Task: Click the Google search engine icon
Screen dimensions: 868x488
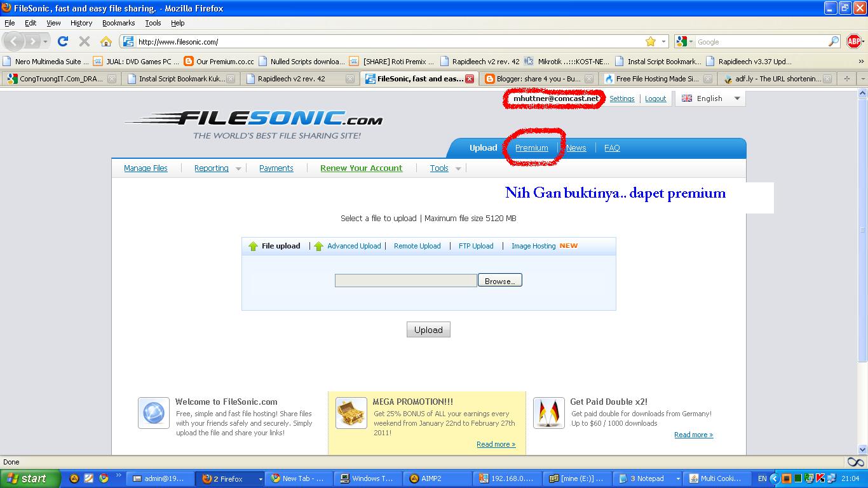Action: click(x=682, y=41)
